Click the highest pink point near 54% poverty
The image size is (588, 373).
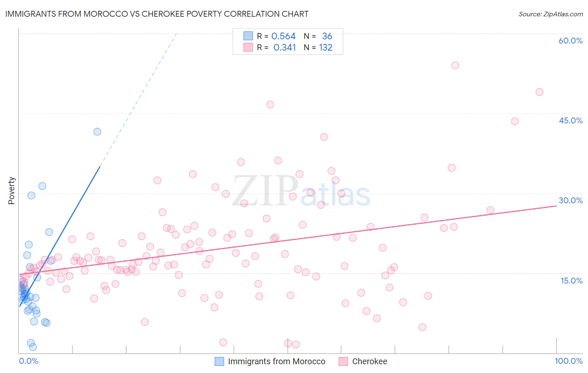[x=455, y=65]
